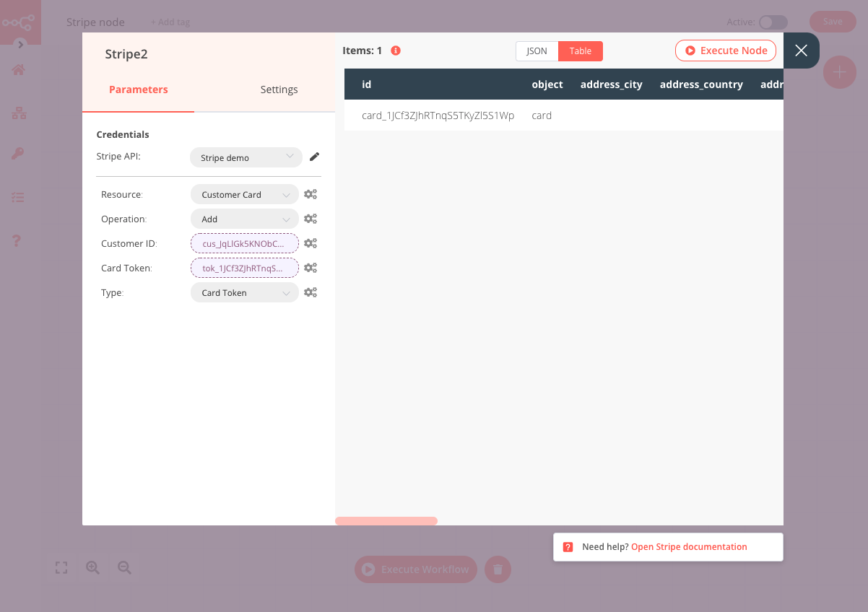The image size is (868, 612).
Task: Open parameter options gears next to Customer ID
Action: pyautogui.click(x=311, y=243)
